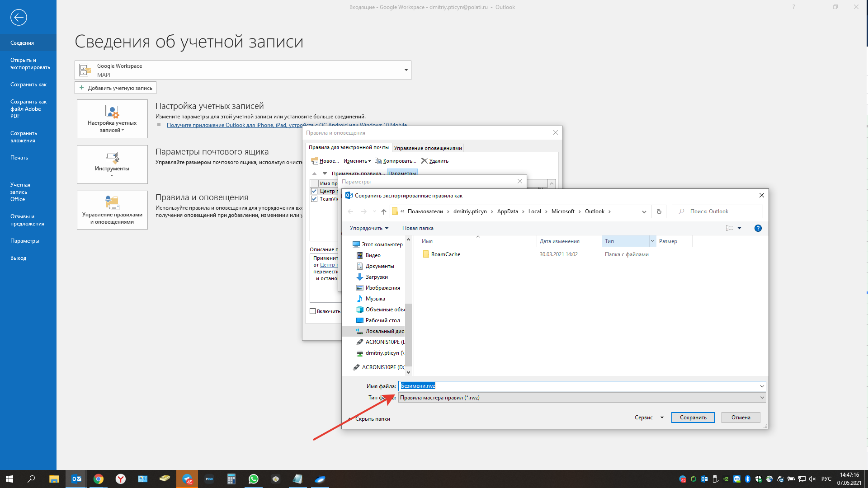The height and width of the screenshot is (488, 868).
Task: Expand the Google Workspace account dropdown
Action: click(406, 70)
